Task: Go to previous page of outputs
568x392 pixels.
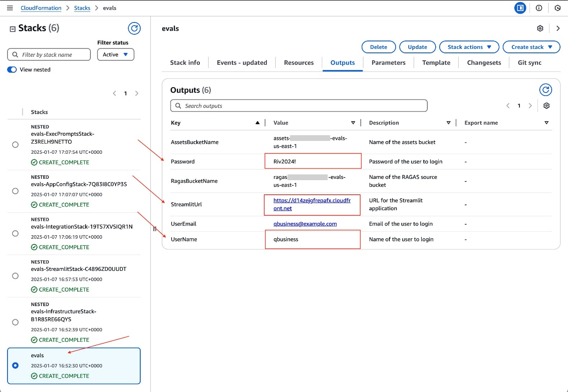Action: (x=508, y=106)
